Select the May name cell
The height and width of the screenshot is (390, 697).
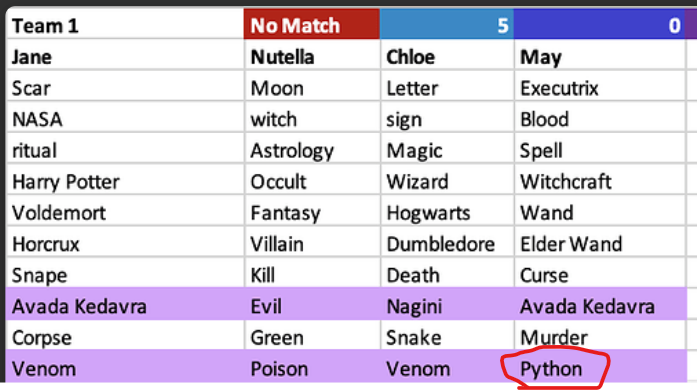pyautogui.click(x=600, y=56)
